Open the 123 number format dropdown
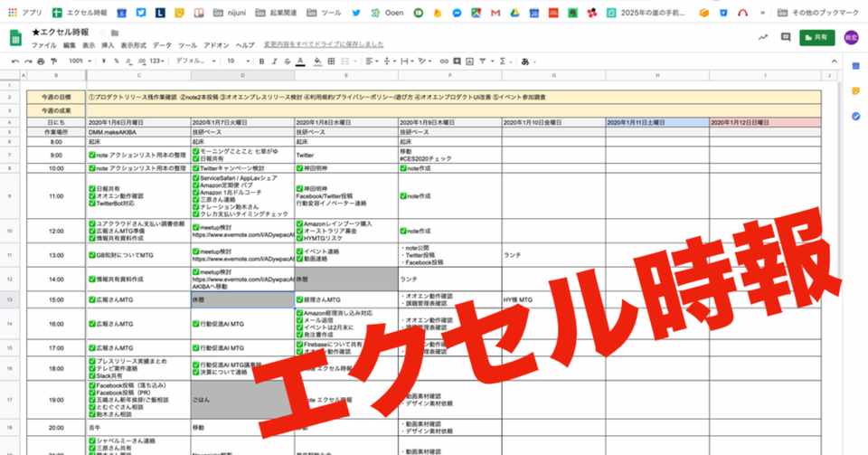This screenshot has width=868, height=455. click(157, 62)
